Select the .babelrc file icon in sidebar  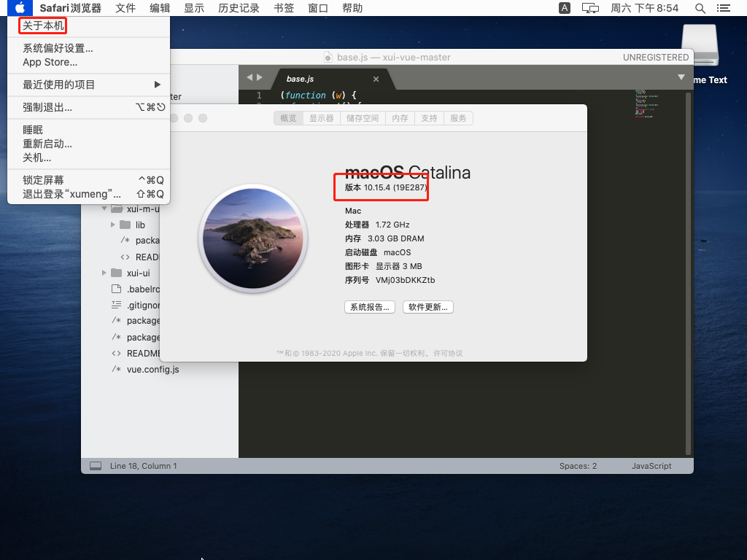click(116, 289)
